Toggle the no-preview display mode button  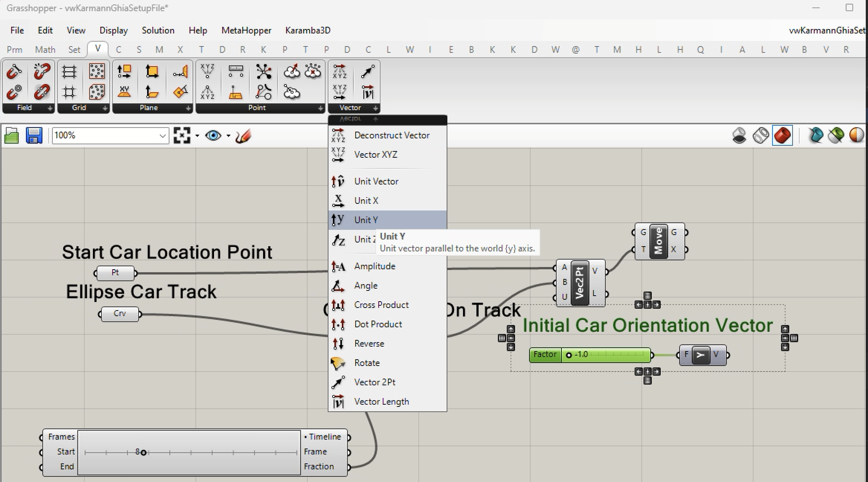point(739,135)
